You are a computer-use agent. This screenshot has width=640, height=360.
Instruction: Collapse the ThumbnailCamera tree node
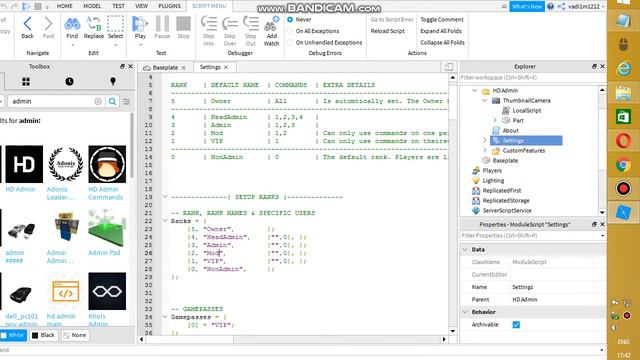tap(484, 100)
